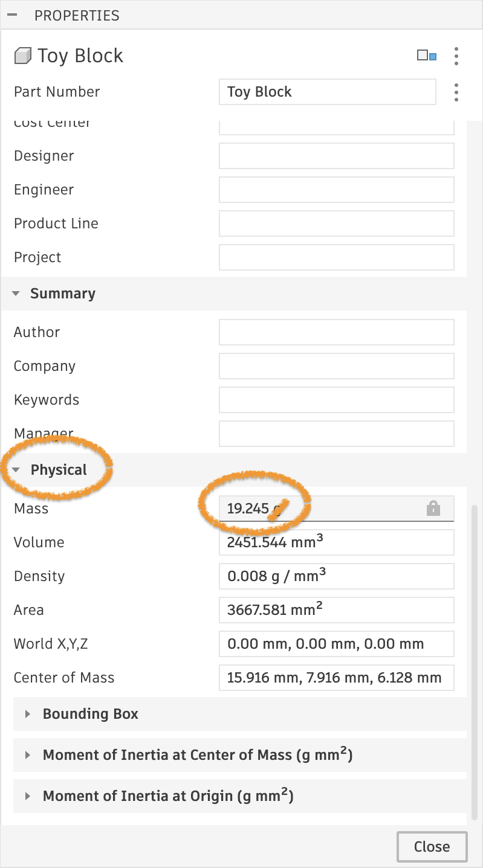Click the Mass label
483x868 pixels.
31,509
